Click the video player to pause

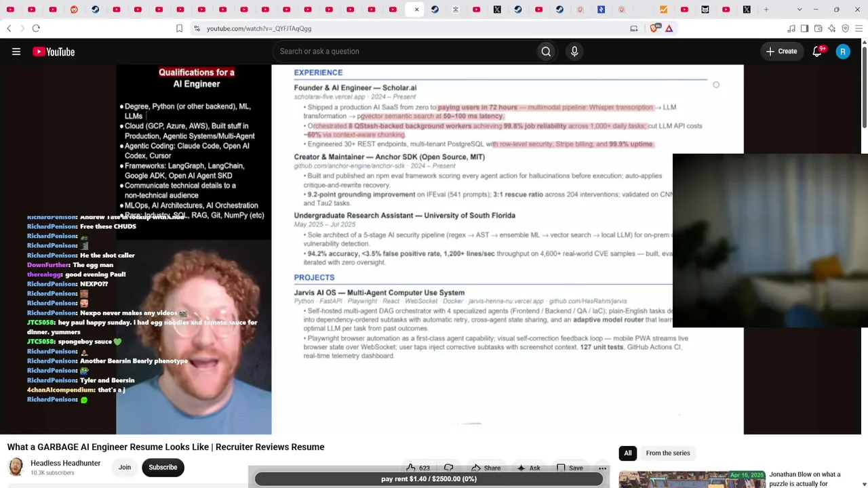(430, 249)
